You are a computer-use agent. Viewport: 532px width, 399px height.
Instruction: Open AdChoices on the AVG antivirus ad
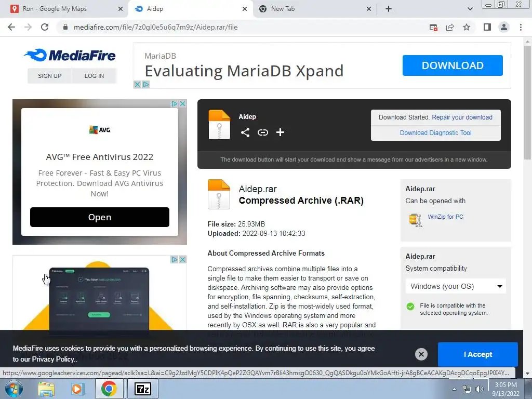point(175,103)
